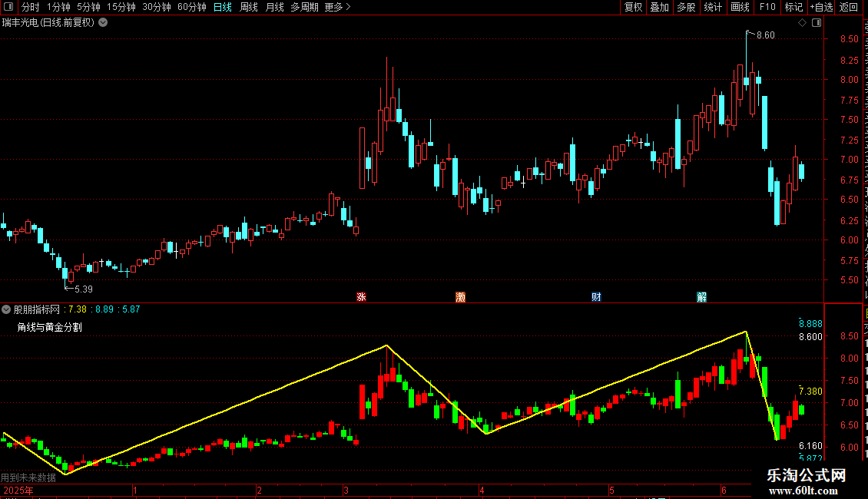The width and height of the screenshot is (868, 499).
Task: Expand the 股朋指标网 indicator dropdown
Action: [6, 309]
